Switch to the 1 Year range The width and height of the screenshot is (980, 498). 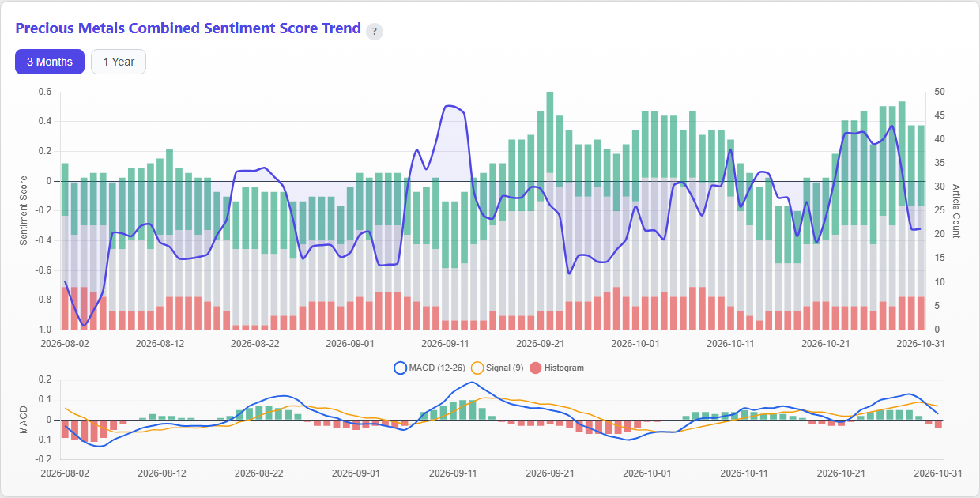point(119,62)
